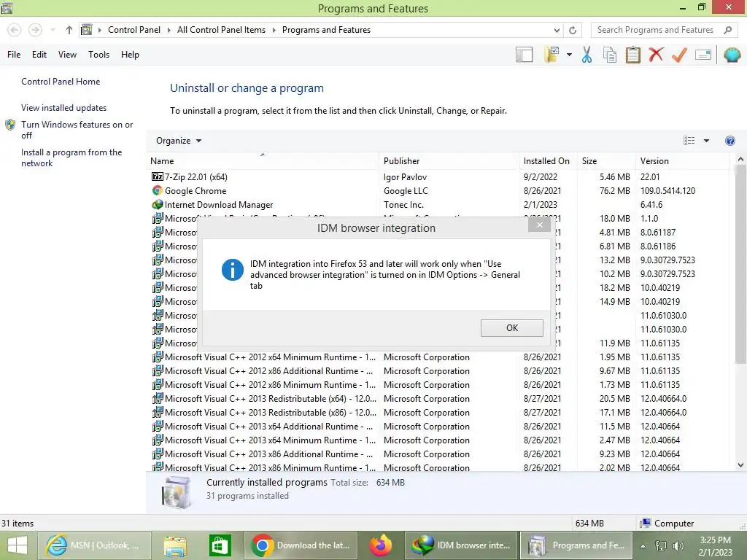Open the File menu
The image size is (747, 560).
tap(14, 55)
